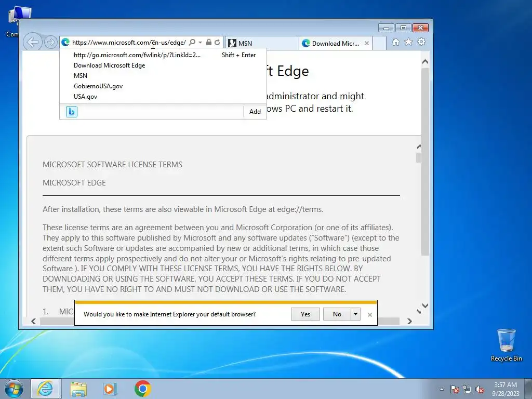Close the Download Micr... tab
Image resolution: width=532 pixels, height=399 pixels.
tap(367, 43)
